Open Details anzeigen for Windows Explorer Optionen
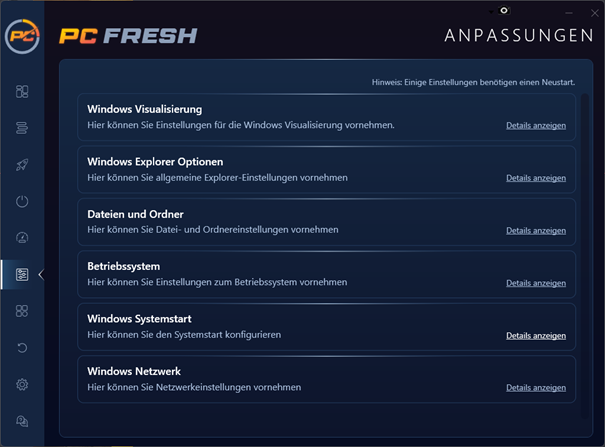Viewport: 605px width, 447px height. [536, 178]
